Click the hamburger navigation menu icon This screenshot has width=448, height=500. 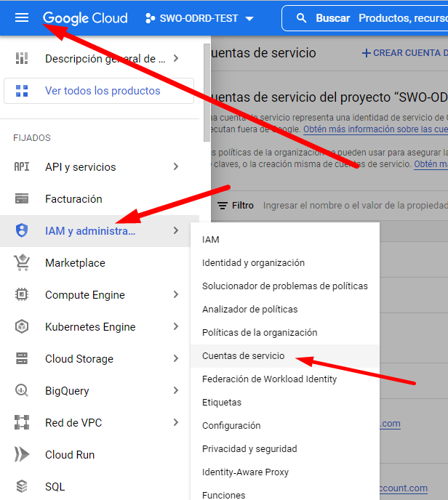pyautogui.click(x=22, y=17)
